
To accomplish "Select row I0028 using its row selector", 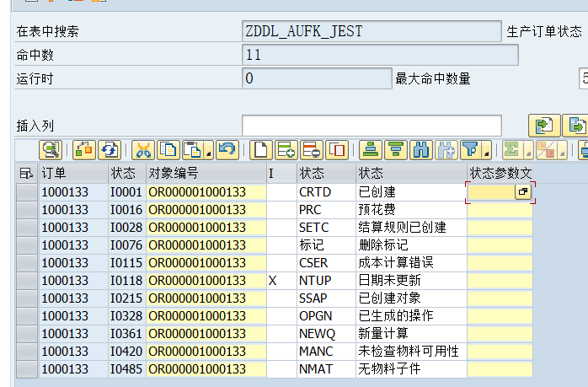I will pyautogui.click(x=27, y=228).
